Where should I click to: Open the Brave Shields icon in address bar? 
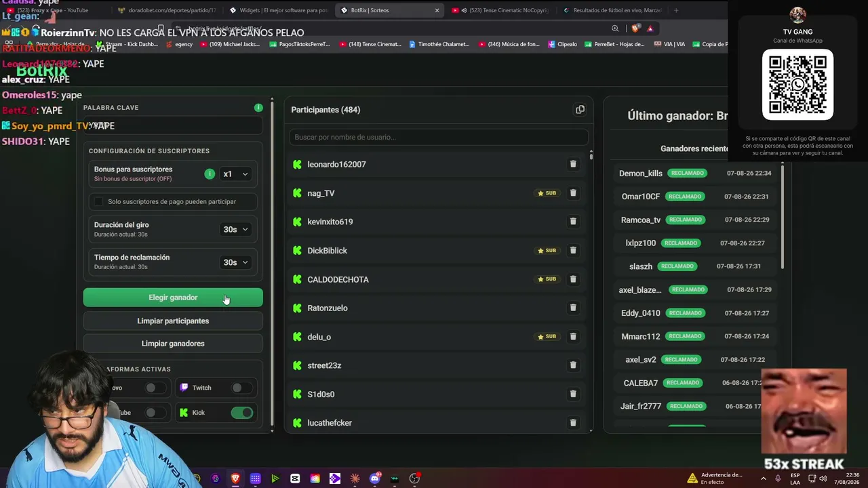(x=635, y=28)
